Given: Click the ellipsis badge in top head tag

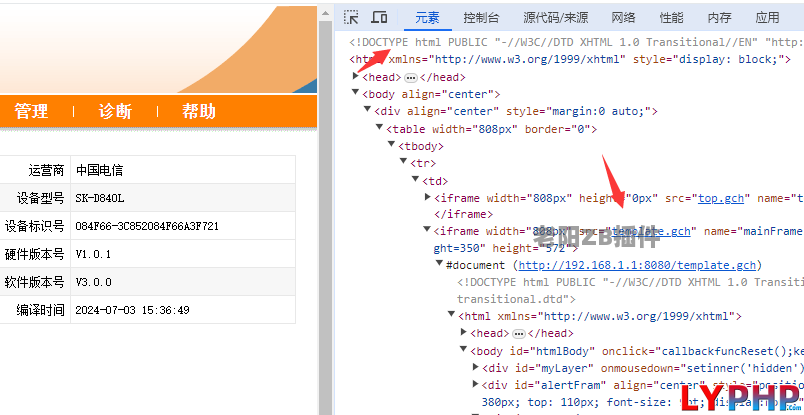Looking at the screenshot, I should pos(411,77).
